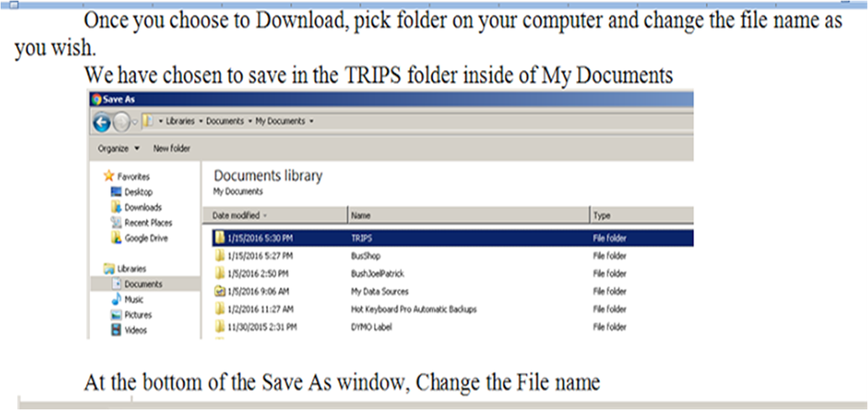Click the New folder button

click(171, 148)
